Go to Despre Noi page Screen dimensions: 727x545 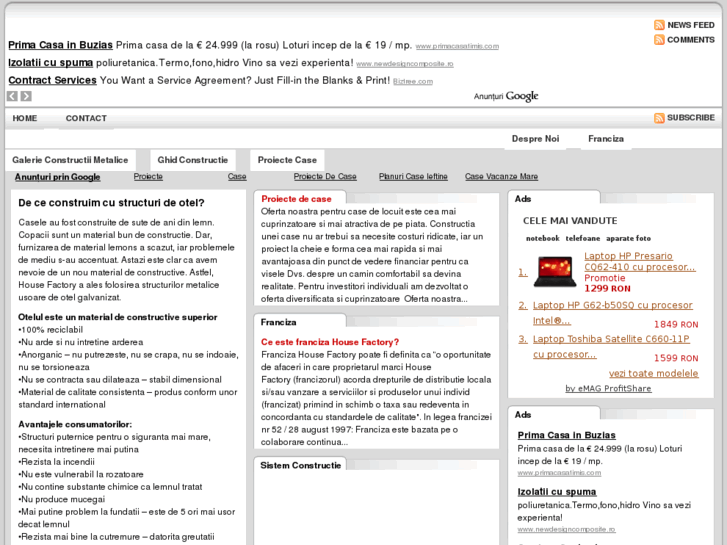535,139
